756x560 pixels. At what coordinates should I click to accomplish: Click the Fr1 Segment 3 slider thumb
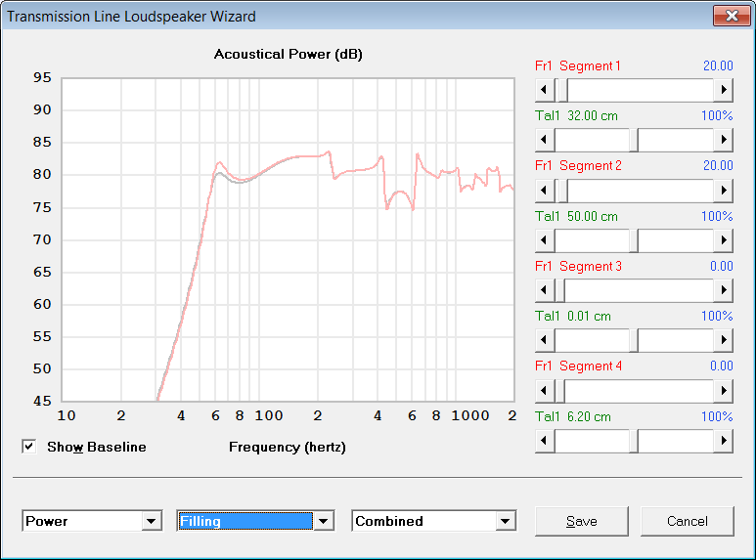[x=559, y=290]
